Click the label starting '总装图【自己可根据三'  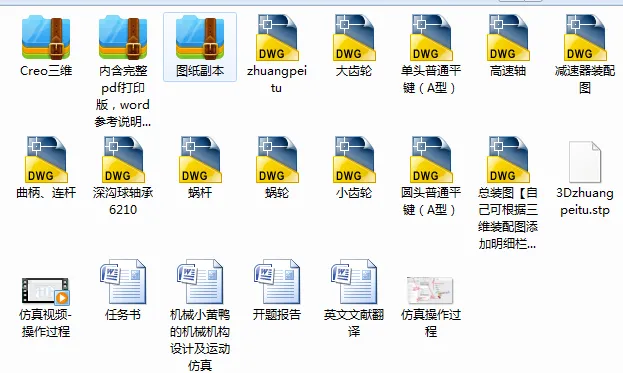pos(508,218)
